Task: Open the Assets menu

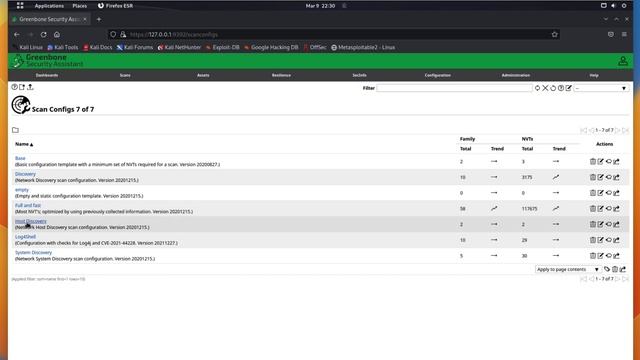Action: (203, 75)
